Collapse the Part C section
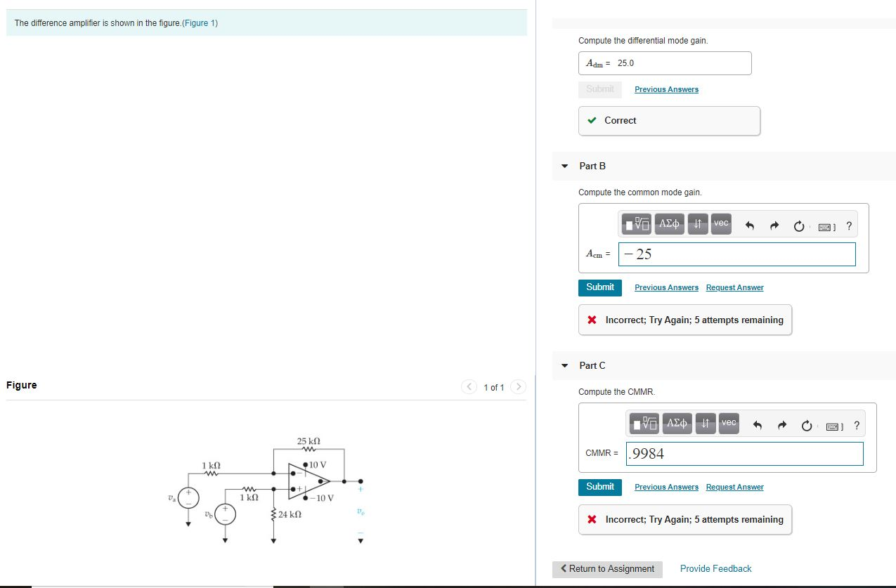This screenshot has width=896, height=588. (x=564, y=366)
